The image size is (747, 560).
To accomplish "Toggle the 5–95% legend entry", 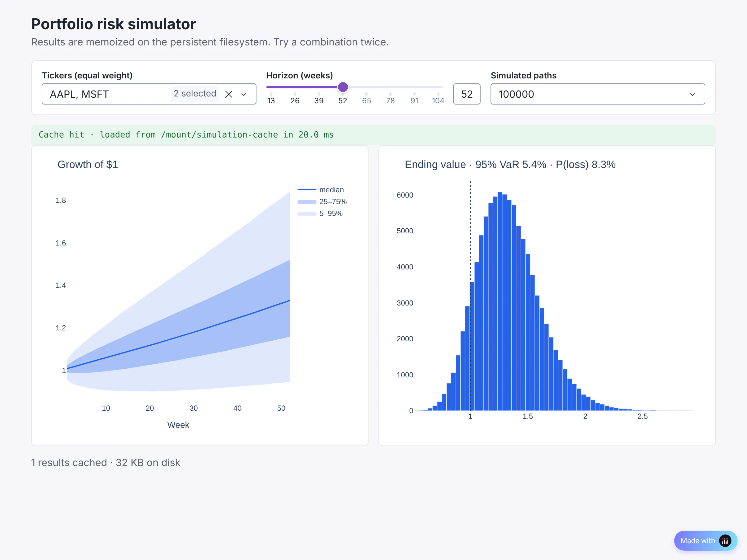I will [x=320, y=213].
